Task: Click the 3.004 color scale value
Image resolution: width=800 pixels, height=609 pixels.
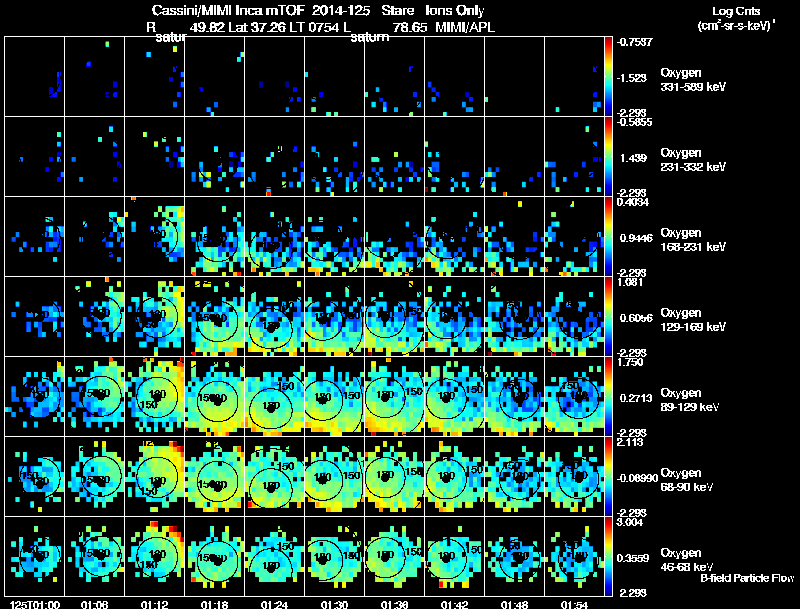Action: (630, 522)
